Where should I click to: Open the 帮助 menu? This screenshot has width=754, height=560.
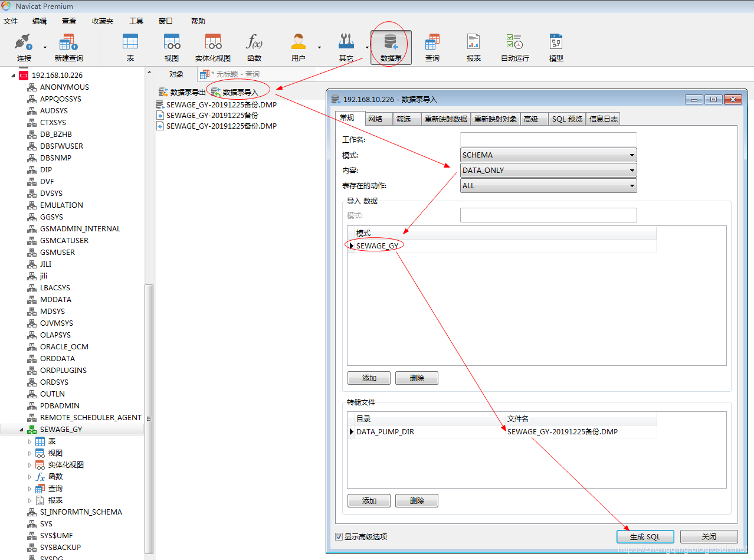198,21
